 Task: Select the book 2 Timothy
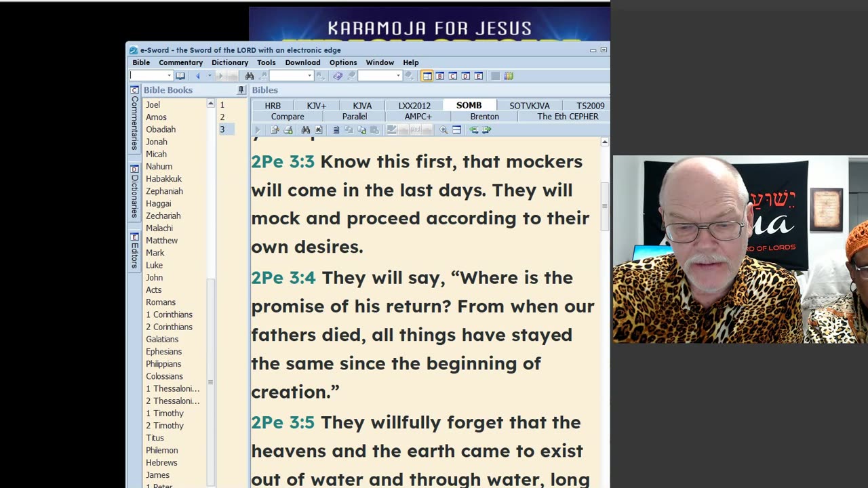tap(165, 426)
